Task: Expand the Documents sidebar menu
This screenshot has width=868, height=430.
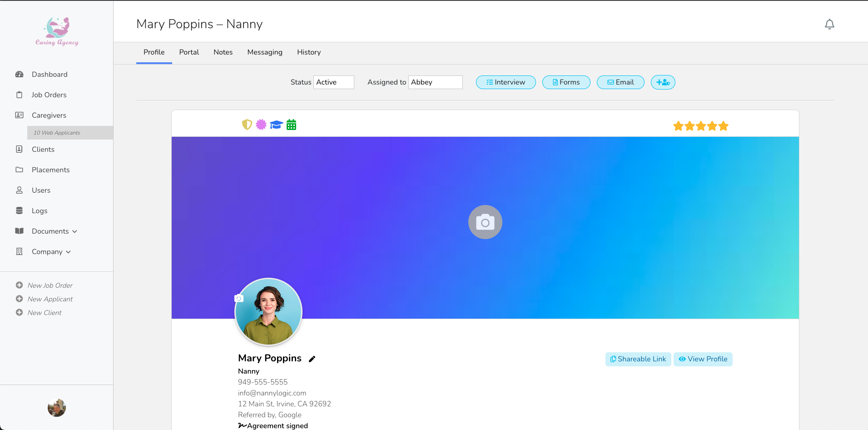Action: point(54,231)
